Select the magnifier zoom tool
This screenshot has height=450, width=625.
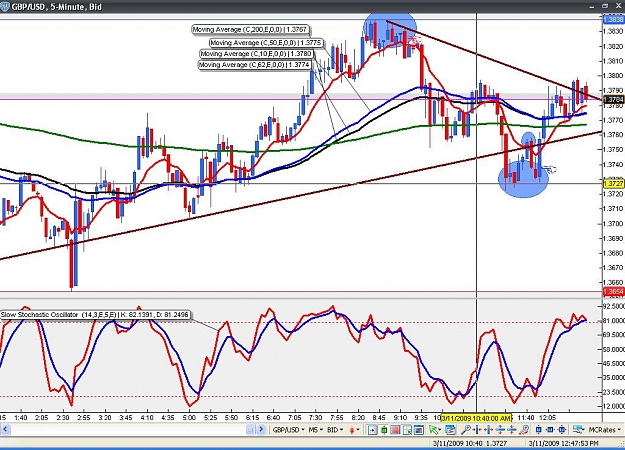coord(466,430)
